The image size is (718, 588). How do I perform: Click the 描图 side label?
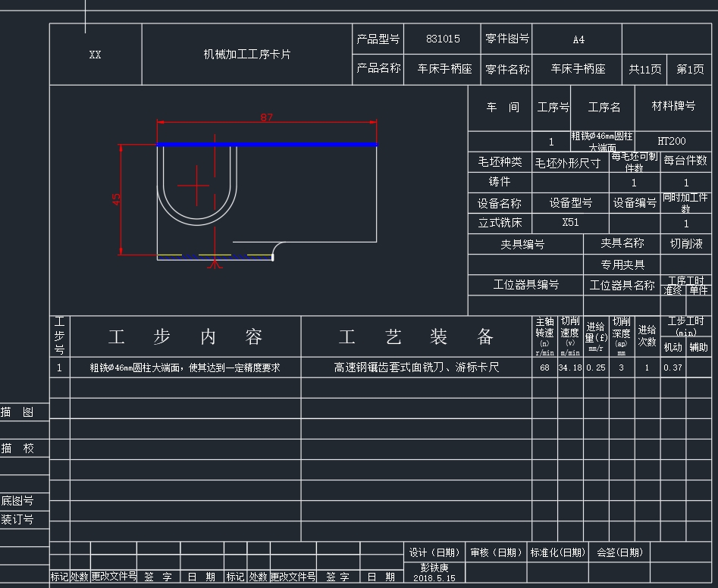click(x=17, y=412)
